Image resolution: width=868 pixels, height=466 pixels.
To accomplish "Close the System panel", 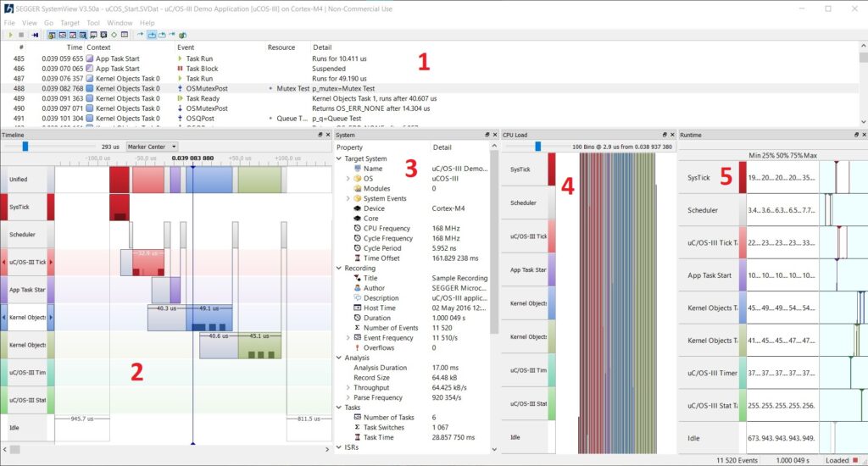I will 495,135.
